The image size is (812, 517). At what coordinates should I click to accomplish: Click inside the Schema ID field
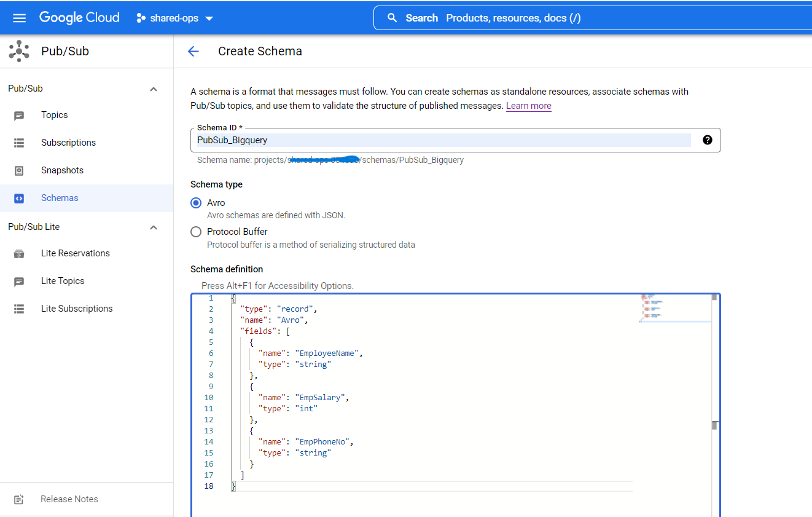click(x=430, y=140)
